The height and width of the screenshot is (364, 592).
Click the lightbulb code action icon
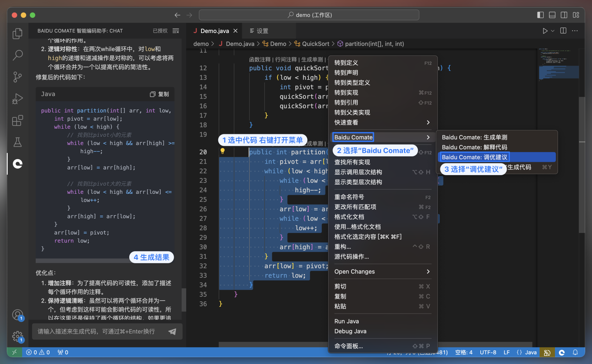222,151
